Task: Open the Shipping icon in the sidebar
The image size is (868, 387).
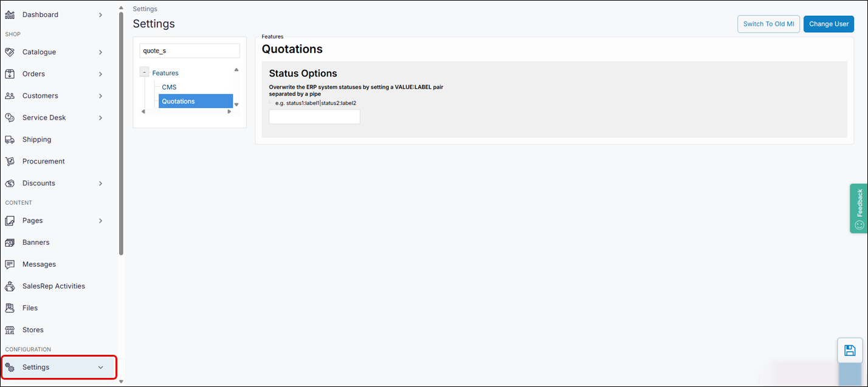Action: [10, 139]
